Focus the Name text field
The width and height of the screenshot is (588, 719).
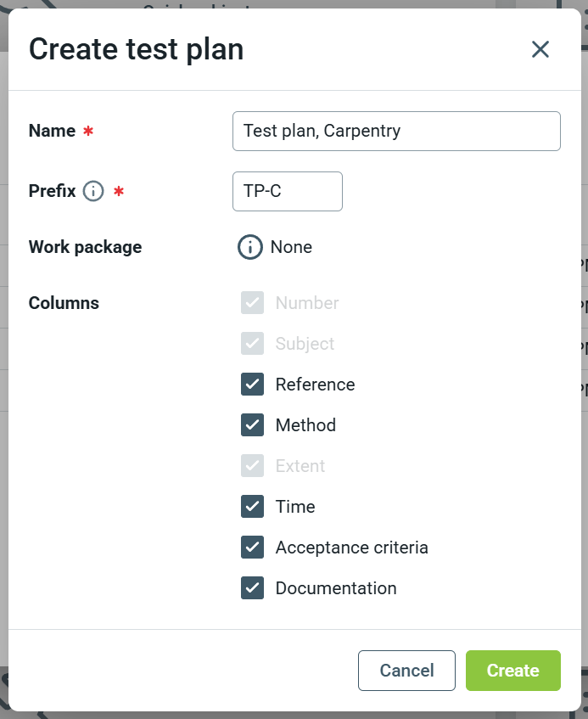click(396, 131)
